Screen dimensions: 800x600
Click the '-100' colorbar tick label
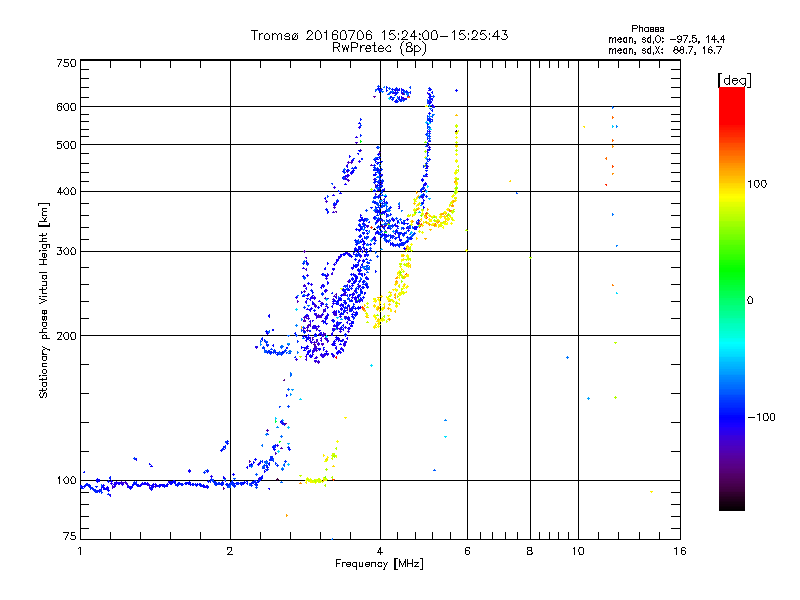(761, 417)
